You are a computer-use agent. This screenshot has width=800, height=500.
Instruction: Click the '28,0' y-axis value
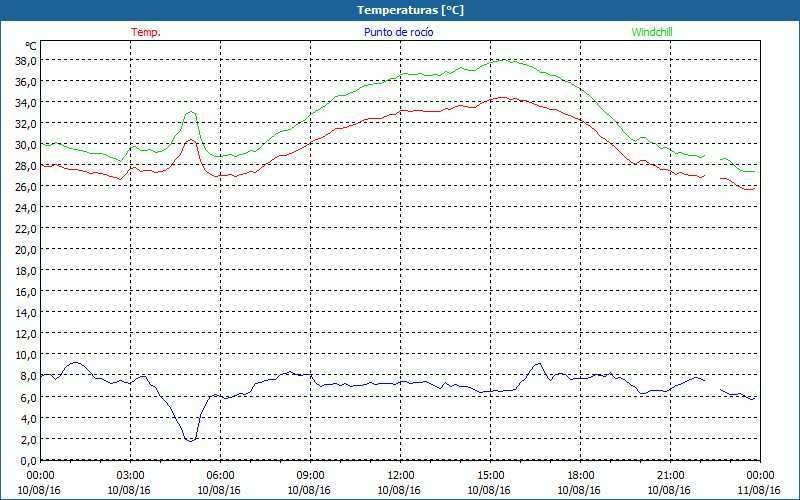[26, 166]
